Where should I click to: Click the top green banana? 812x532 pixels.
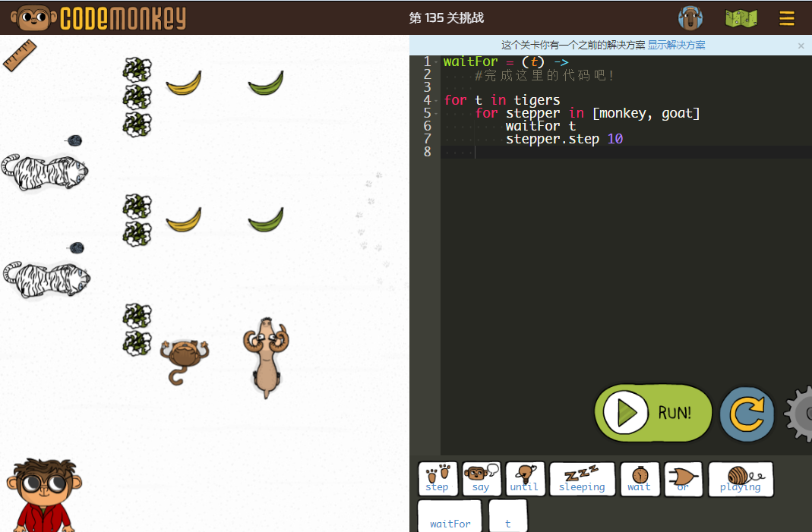click(266, 83)
